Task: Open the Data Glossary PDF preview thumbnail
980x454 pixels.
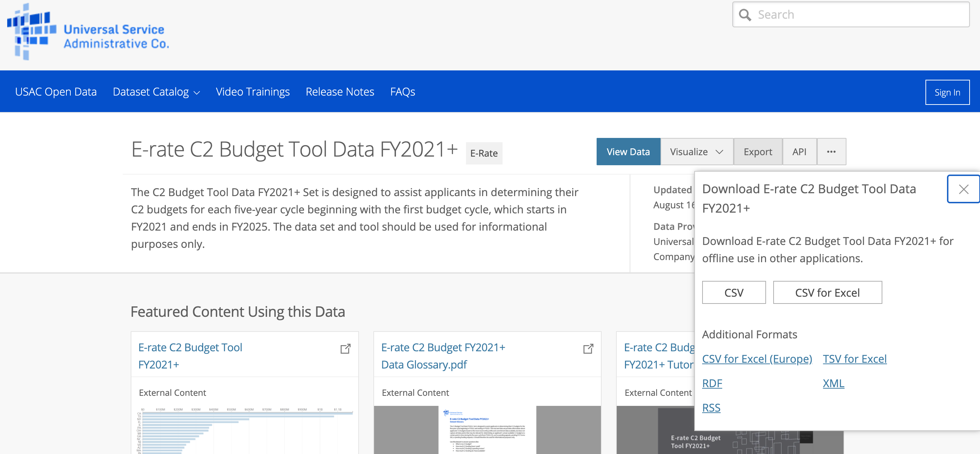Action: (x=487, y=430)
